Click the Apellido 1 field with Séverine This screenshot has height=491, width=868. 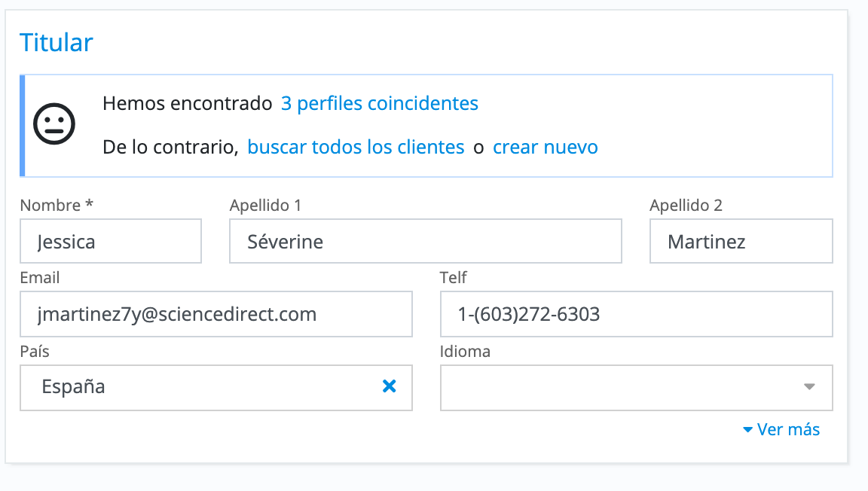(x=425, y=242)
